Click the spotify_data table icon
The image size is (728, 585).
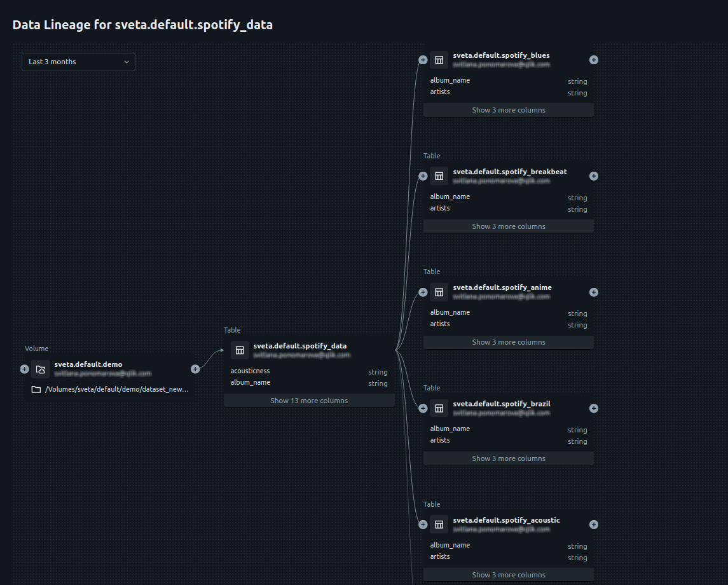point(240,350)
